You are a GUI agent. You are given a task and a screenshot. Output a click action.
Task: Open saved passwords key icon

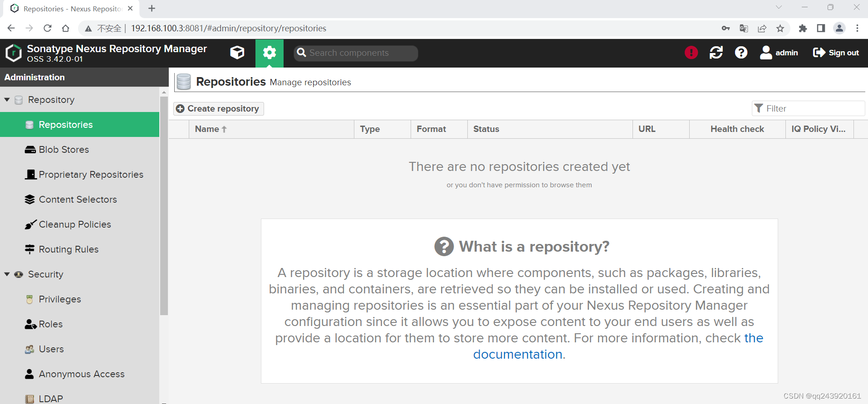[726, 28]
